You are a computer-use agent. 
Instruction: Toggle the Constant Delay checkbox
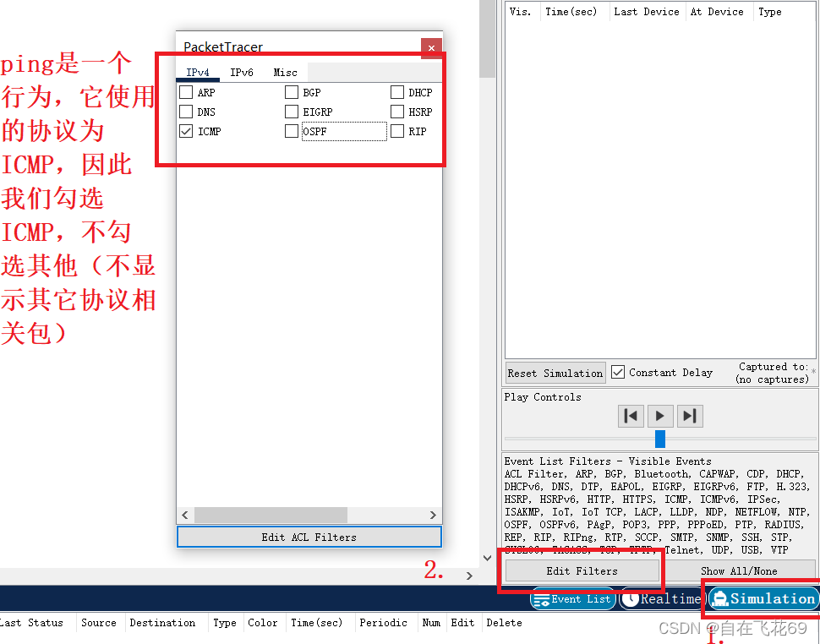point(618,372)
